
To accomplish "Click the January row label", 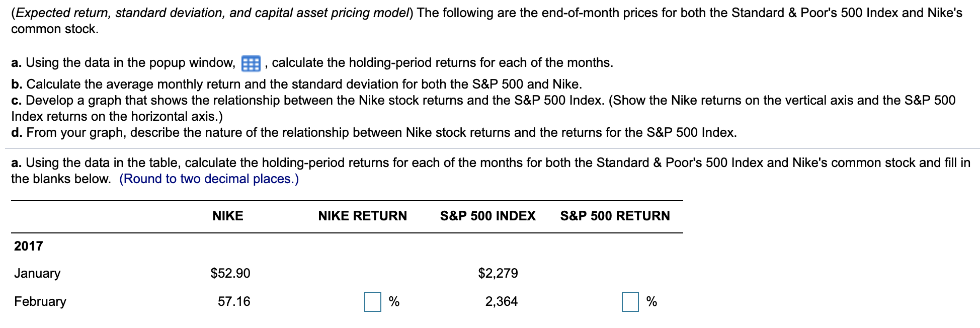I will 36,274.
